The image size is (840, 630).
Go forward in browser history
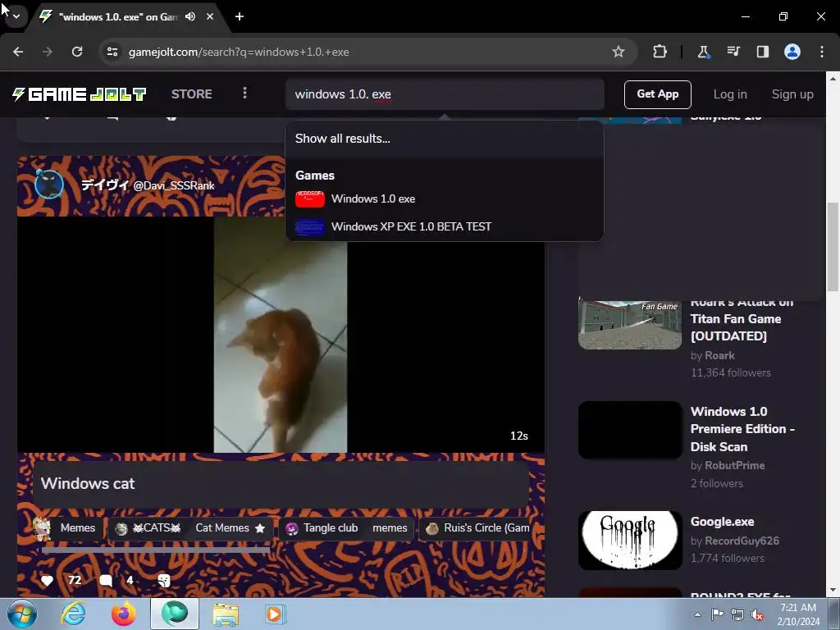click(x=48, y=52)
